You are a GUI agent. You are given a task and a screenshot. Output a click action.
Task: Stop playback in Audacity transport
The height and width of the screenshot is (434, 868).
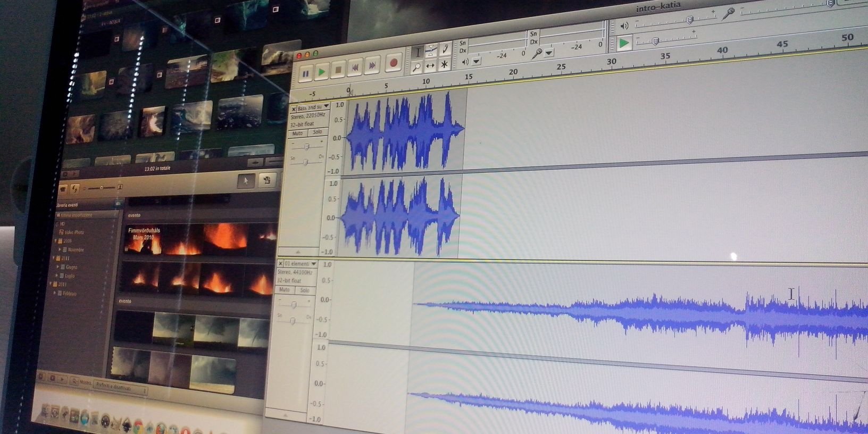click(338, 70)
